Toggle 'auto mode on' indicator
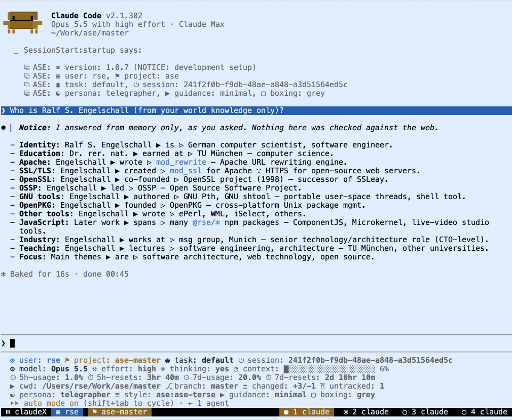Screen dimensions: 512x420 [x=51, y=403]
